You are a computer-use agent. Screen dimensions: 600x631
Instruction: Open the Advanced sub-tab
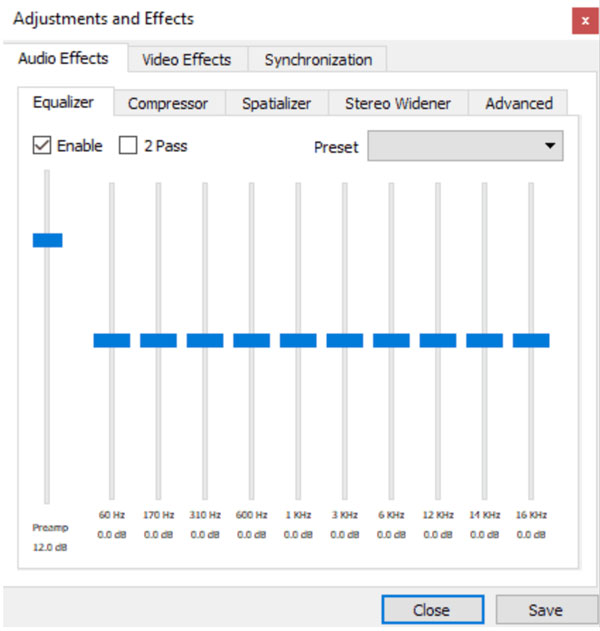coord(519,103)
